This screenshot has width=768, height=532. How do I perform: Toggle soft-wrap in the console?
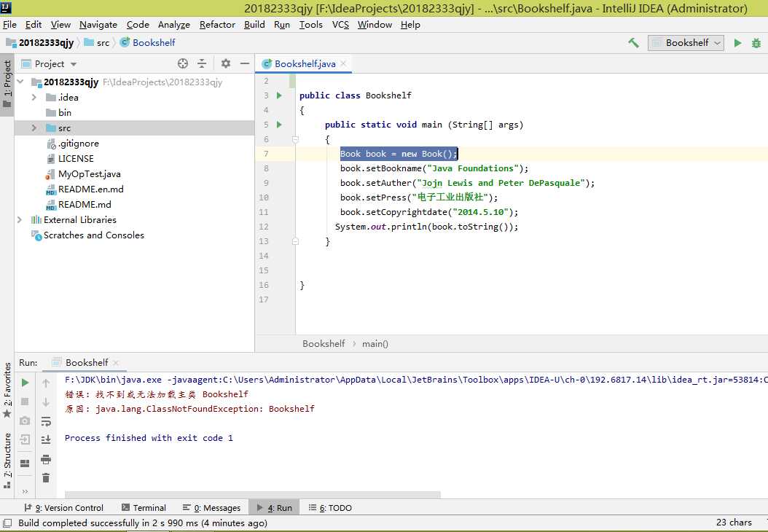point(46,420)
